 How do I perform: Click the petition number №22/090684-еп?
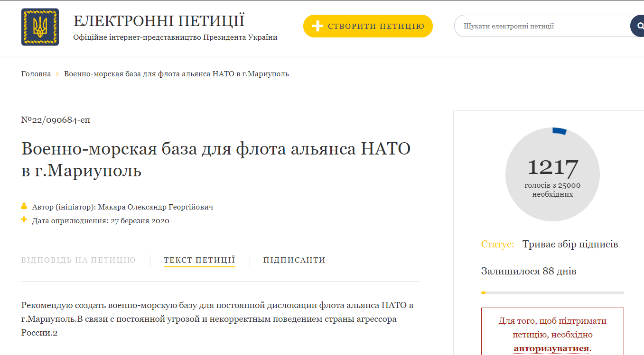coord(56,120)
